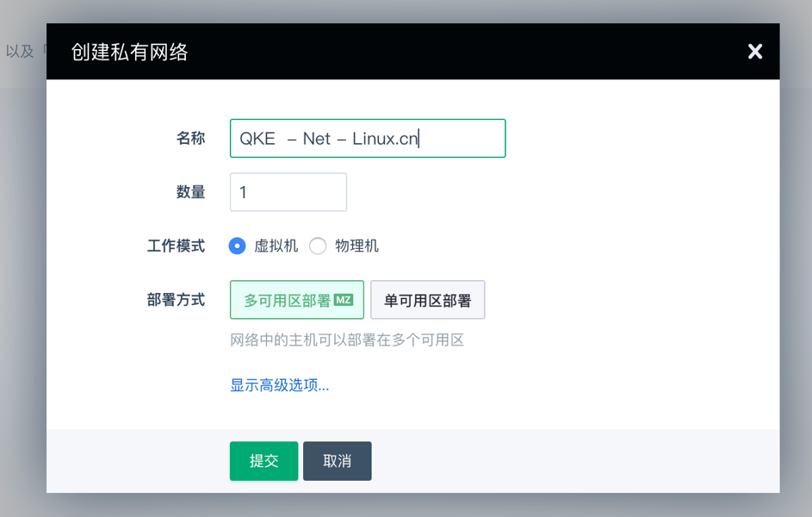Click the 物理机 label text
Image resolution: width=812 pixels, height=517 pixels.
click(356, 246)
